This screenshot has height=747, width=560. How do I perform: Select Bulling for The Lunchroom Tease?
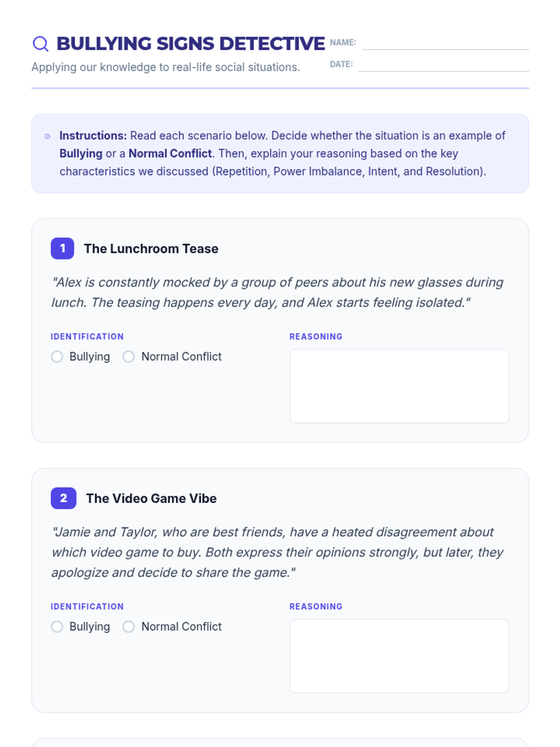(57, 357)
